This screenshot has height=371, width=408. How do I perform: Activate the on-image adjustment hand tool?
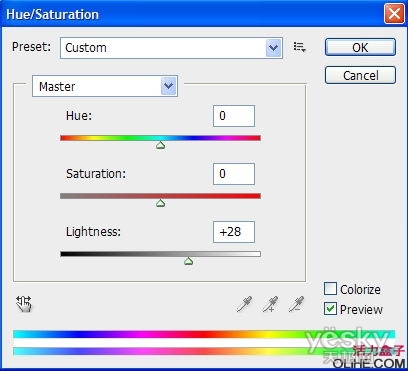click(24, 304)
